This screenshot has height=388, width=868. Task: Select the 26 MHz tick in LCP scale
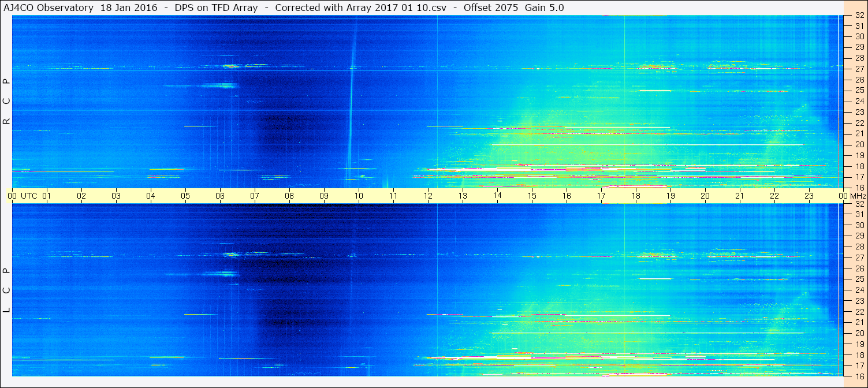click(859, 268)
